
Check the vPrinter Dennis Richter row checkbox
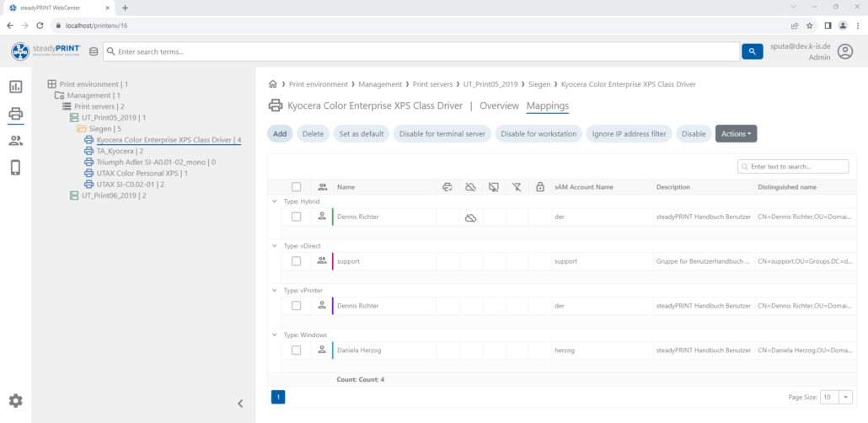(x=296, y=306)
